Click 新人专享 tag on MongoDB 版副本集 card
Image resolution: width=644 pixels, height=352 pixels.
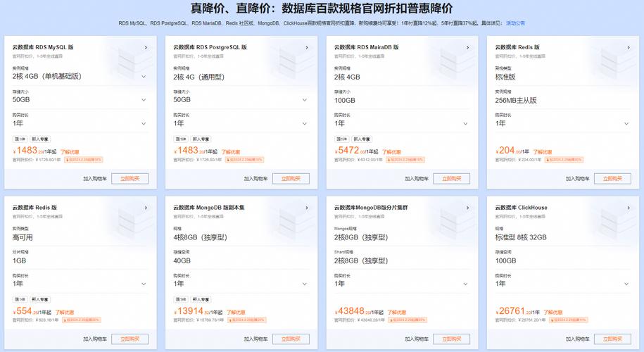pos(201,299)
